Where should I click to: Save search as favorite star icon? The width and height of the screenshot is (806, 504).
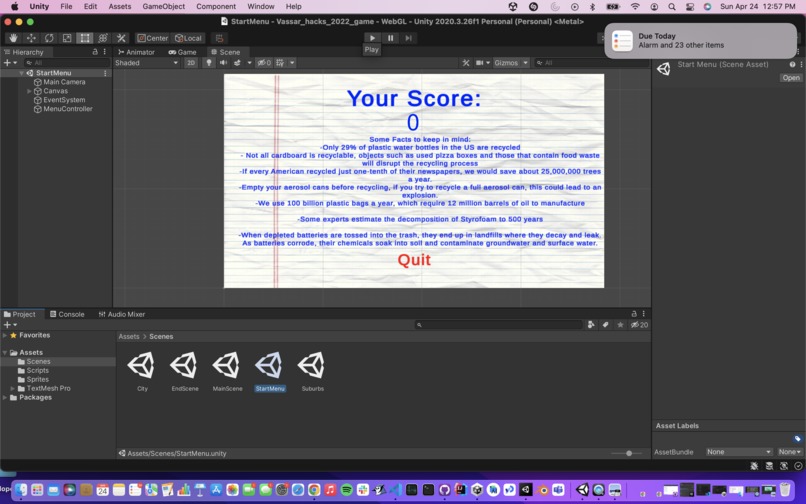click(x=620, y=325)
